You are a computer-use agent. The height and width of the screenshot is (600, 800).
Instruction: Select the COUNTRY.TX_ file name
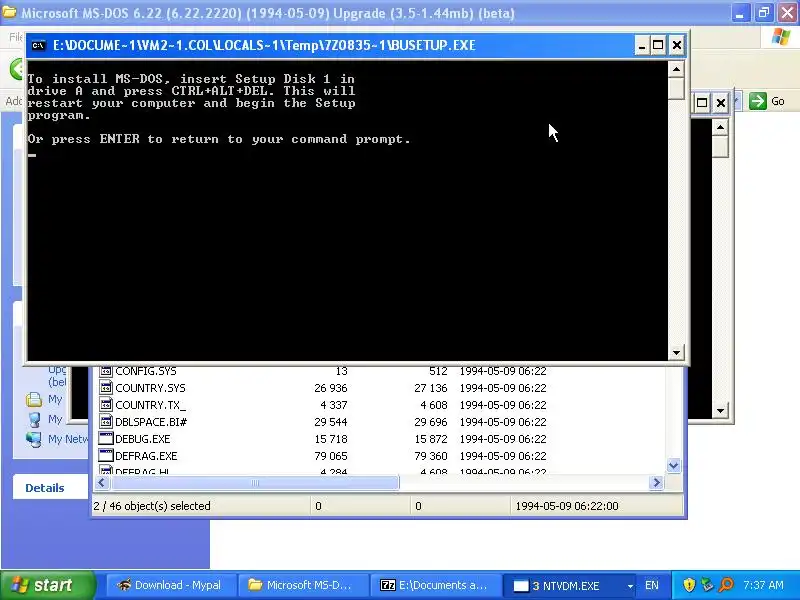pos(151,405)
